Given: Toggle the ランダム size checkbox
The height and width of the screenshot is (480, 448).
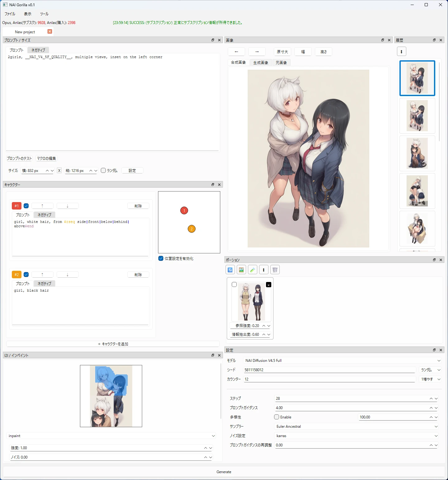Looking at the screenshot, I should [x=103, y=170].
